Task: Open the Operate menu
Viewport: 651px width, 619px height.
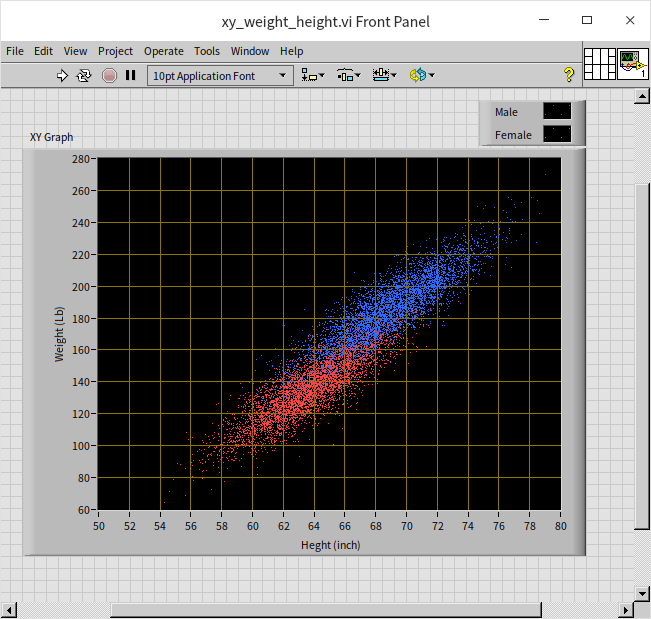Action: point(163,51)
